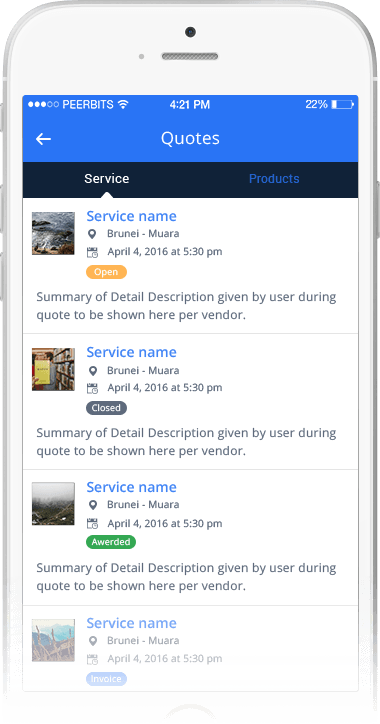Open the bookshelf thumbnail image

point(53,369)
